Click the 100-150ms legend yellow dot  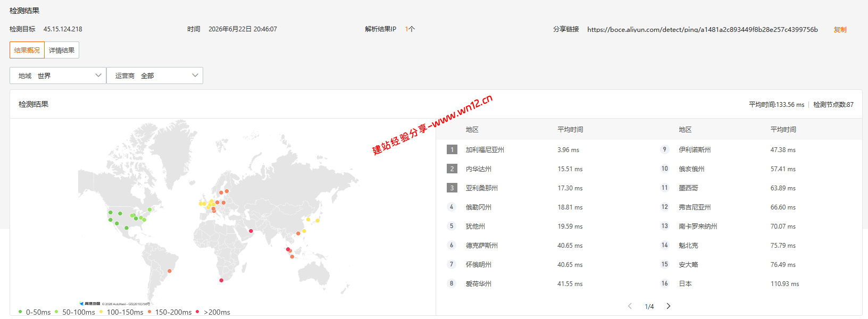(x=101, y=312)
